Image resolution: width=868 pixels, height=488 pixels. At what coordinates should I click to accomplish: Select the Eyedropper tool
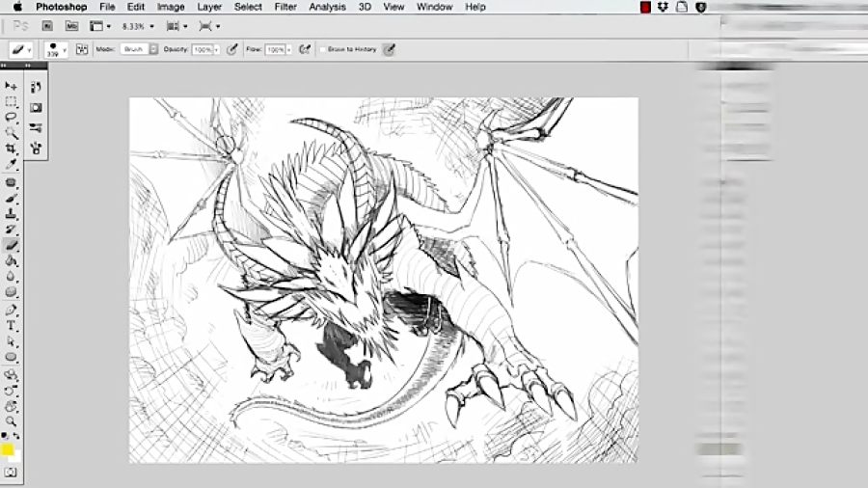click(x=11, y=164)
